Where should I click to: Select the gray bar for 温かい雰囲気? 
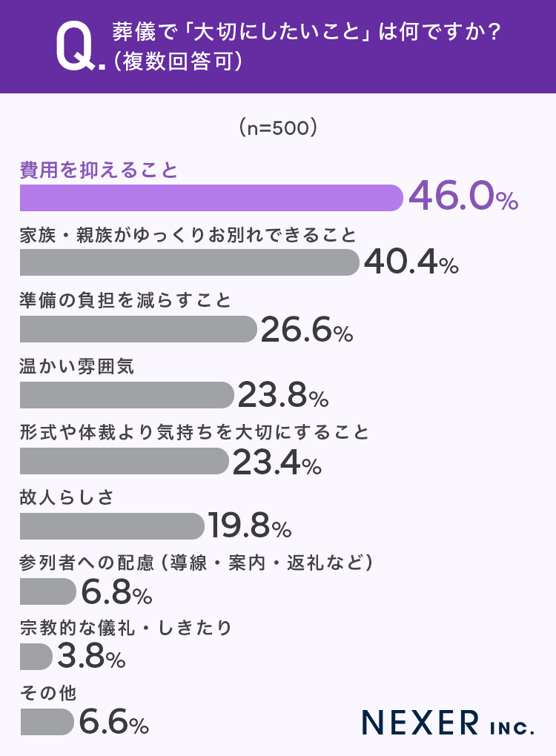coord(126,395)
